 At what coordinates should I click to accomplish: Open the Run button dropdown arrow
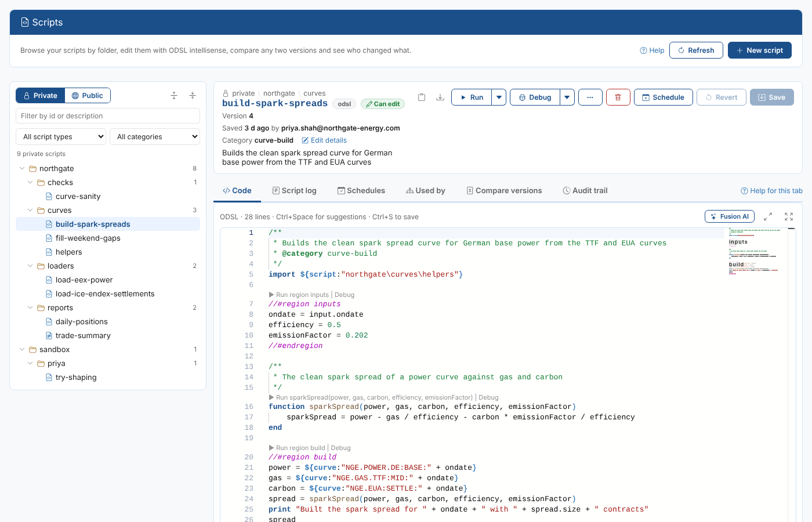[x=499, y=97]
